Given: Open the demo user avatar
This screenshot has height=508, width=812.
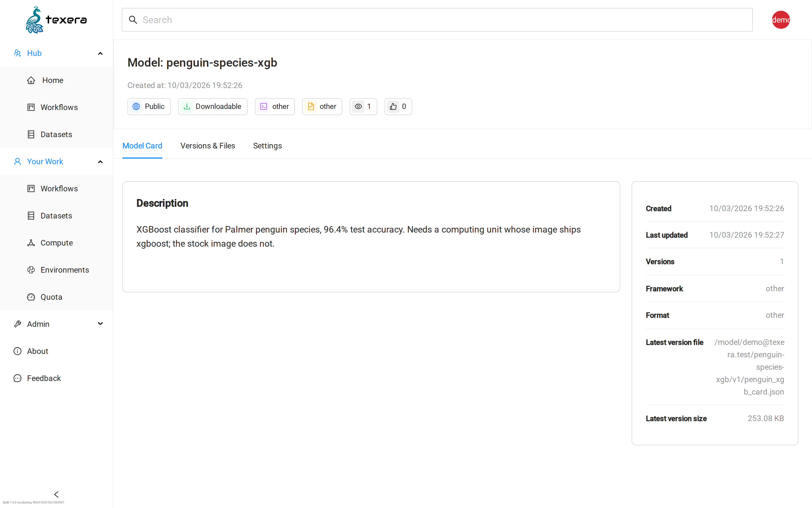Looking at the screenshot, I should pyautogui.click(x=780, y=20).
